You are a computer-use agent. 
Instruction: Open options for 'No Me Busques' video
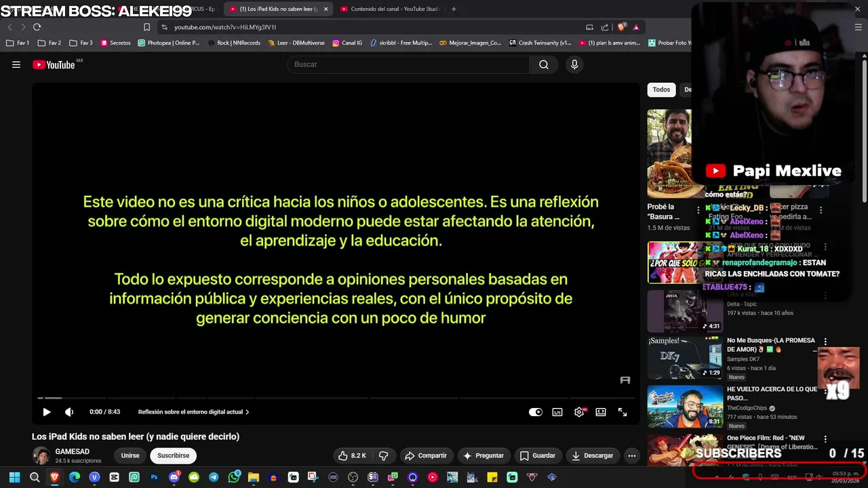(825, 342)
